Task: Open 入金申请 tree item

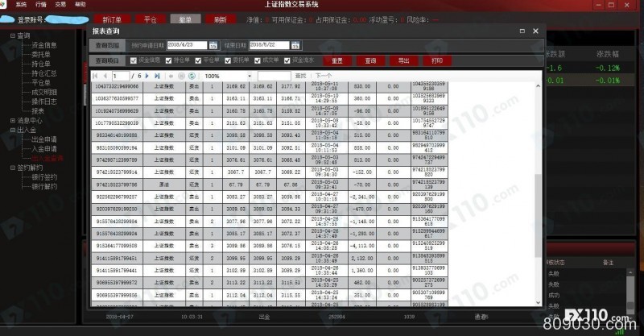Action: point(44,149)
